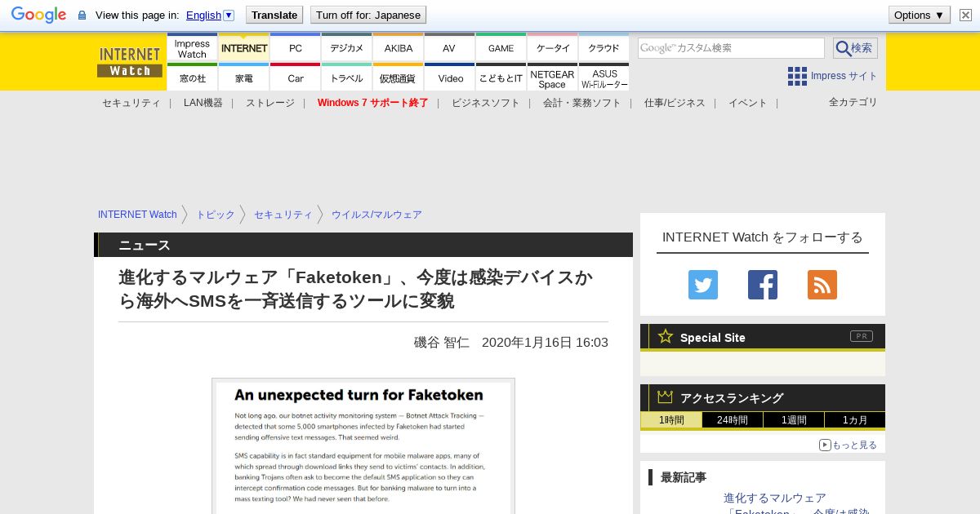Screen dimensions: 980x514
Task: Open the デジカメ site tab
Action: pyautogui.click(x=347, y=48)
